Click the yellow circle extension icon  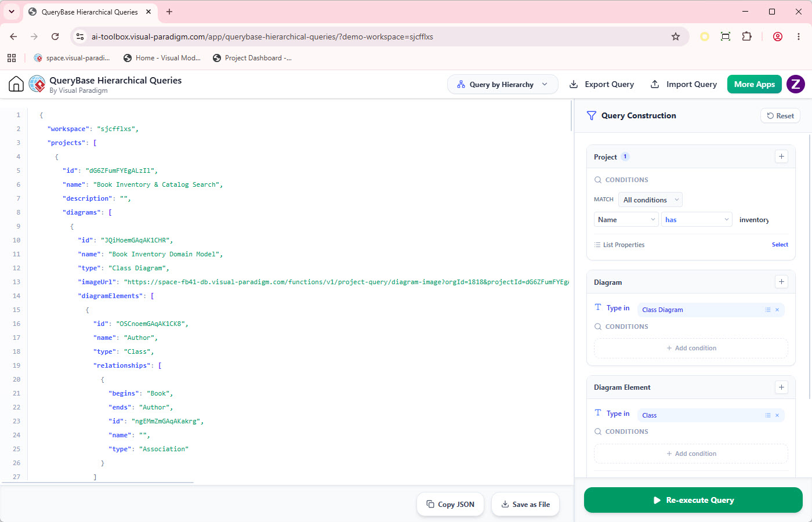[x=705, y=37]
